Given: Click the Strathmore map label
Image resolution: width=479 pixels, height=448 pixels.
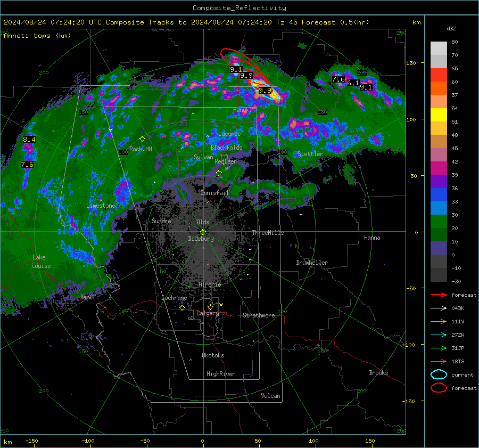Looking at the screenshot, I should [x=259, y=315].
